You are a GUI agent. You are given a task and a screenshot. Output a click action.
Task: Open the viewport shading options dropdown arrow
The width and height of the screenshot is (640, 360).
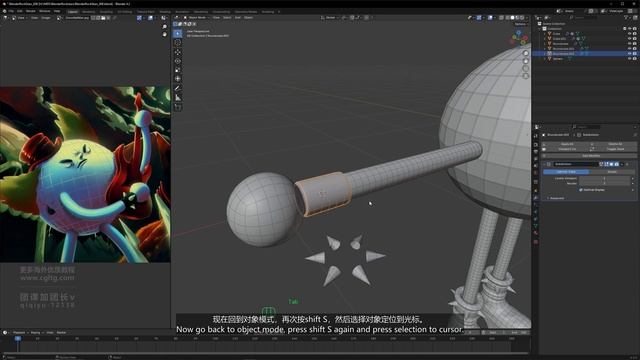[x=527, y=18]
